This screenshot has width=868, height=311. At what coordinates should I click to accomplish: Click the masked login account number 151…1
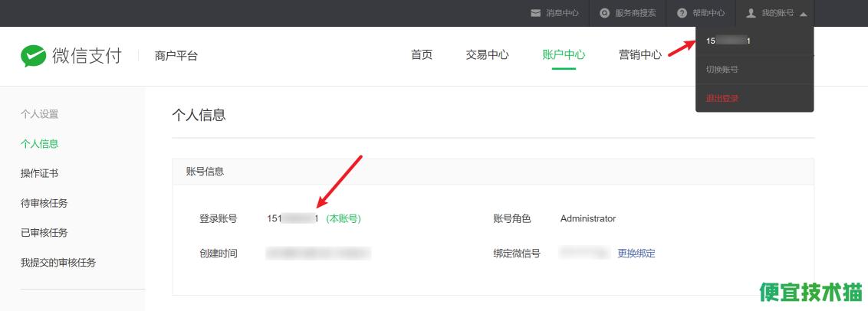point(293,218)
